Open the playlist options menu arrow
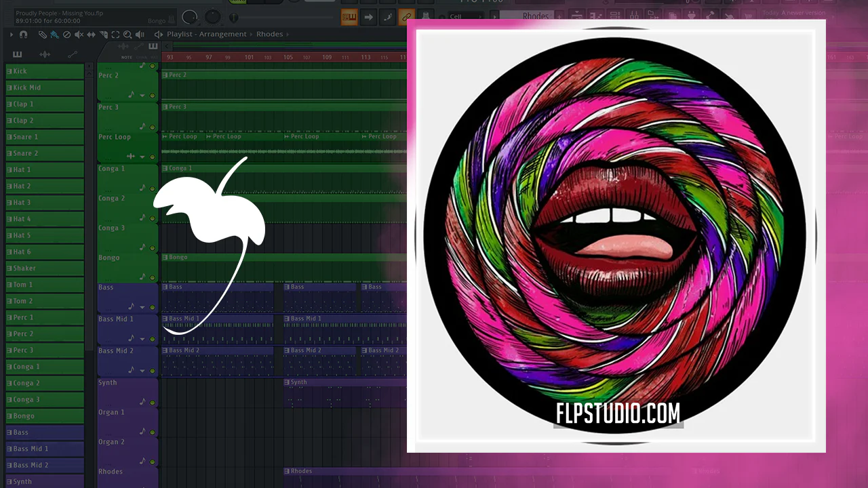Viewport: 868px width, 488px height. (x=12, y=35)
